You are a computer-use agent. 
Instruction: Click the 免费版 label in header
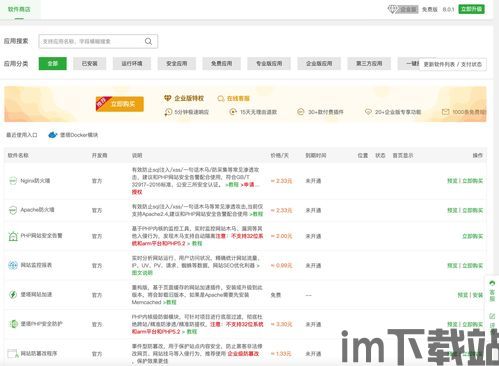430,9
